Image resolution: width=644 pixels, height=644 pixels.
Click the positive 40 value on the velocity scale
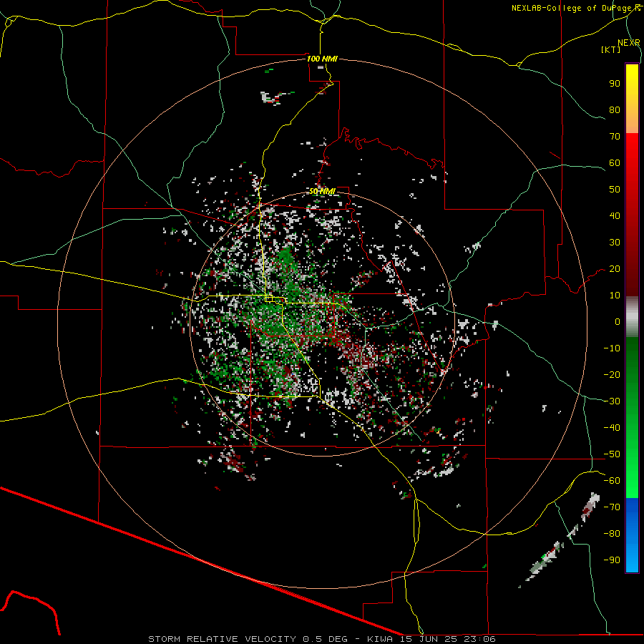[615, 216]
